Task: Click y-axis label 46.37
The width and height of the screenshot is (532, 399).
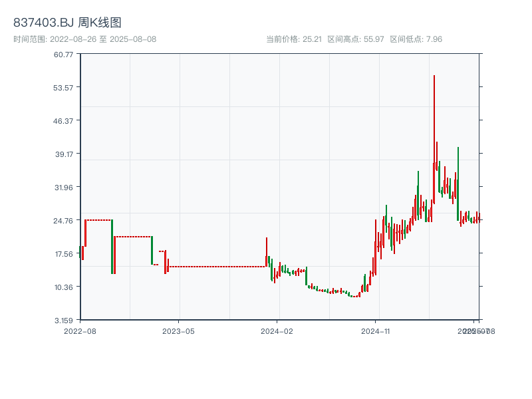Action: 63,121
